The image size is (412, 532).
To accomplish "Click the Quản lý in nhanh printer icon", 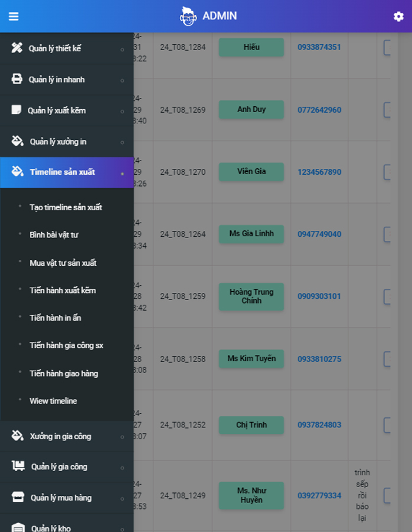I will point(17,80).
